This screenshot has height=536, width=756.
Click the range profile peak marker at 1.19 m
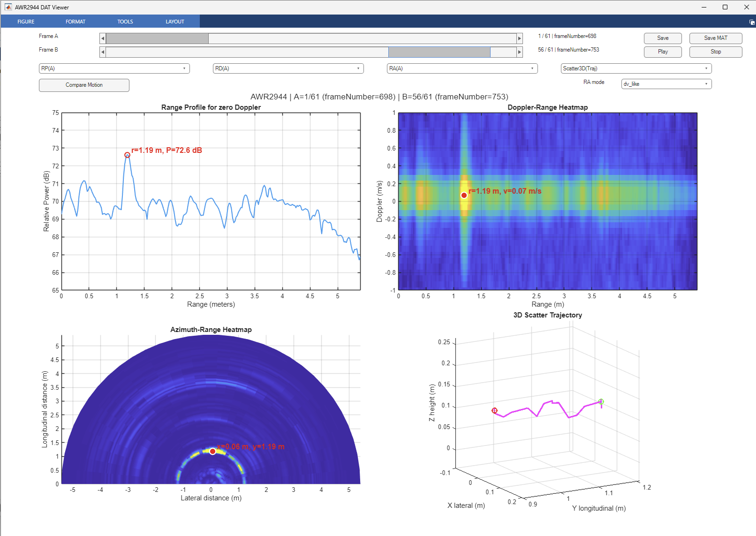[127, 155]
